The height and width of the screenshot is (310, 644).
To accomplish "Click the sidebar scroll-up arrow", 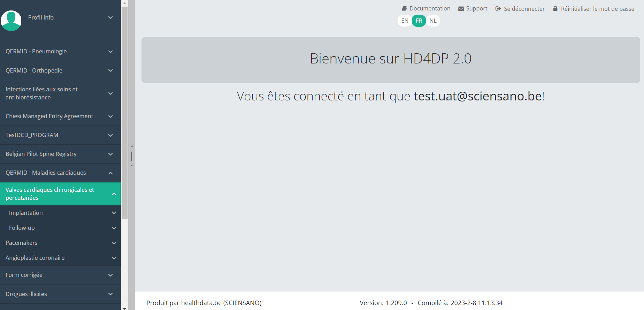I will (124, 3).
